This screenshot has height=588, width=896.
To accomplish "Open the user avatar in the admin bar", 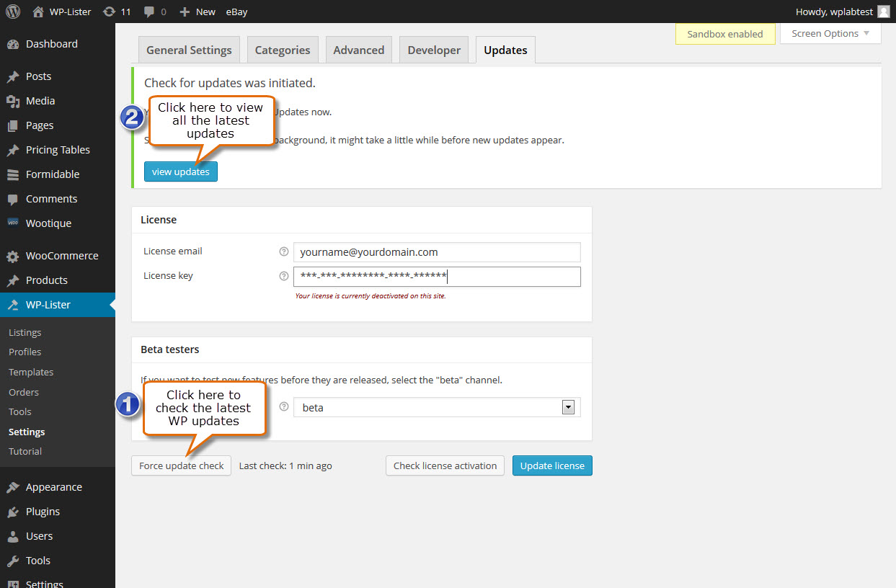I will (x=883, y=12).
